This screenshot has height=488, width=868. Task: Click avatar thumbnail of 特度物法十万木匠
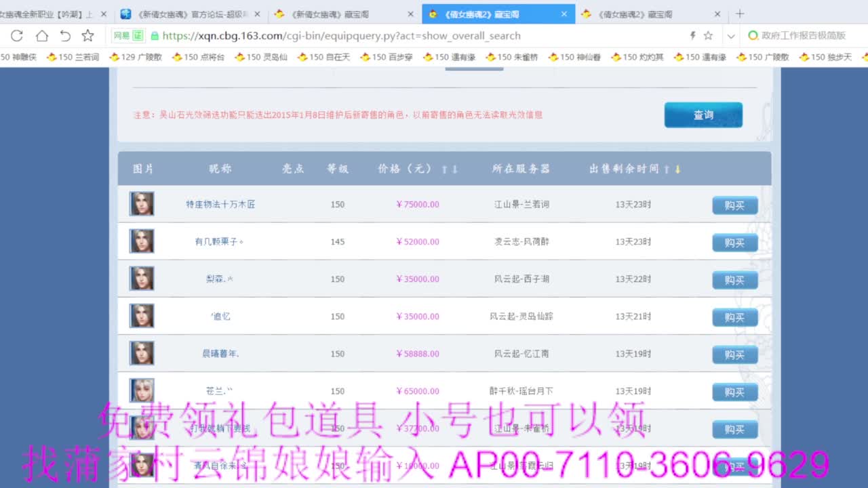[142, 204]
